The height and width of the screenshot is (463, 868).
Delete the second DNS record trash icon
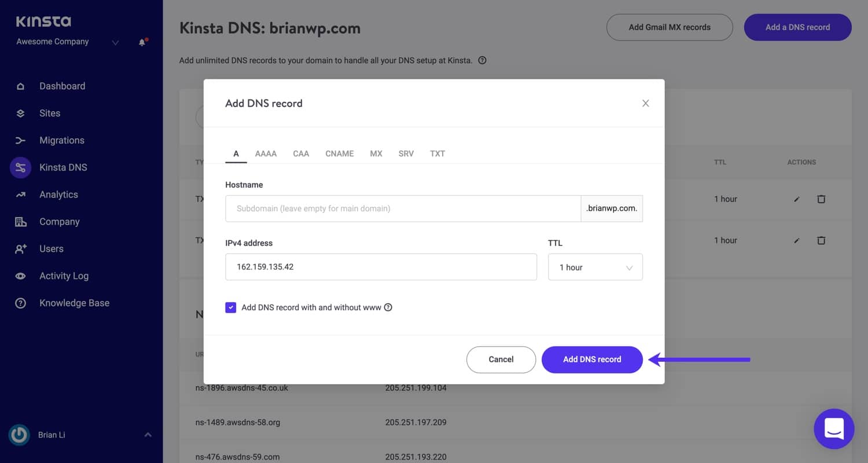(x=821, y=240)
